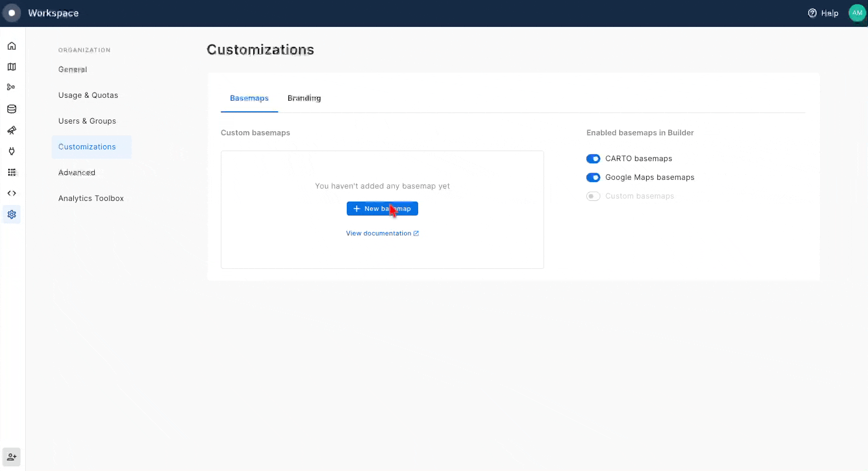Click the invite users icon
868x471 pixels.
click(12, 457)
